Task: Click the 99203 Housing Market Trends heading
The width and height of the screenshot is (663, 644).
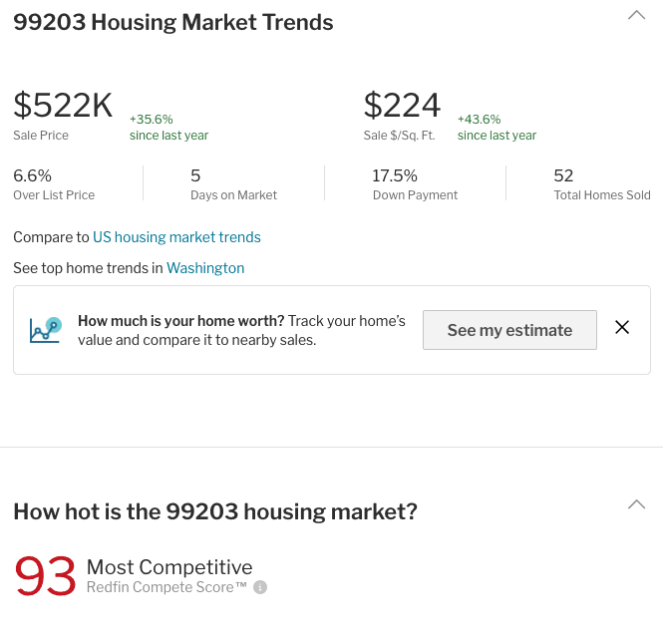Action: click(173, 22)
